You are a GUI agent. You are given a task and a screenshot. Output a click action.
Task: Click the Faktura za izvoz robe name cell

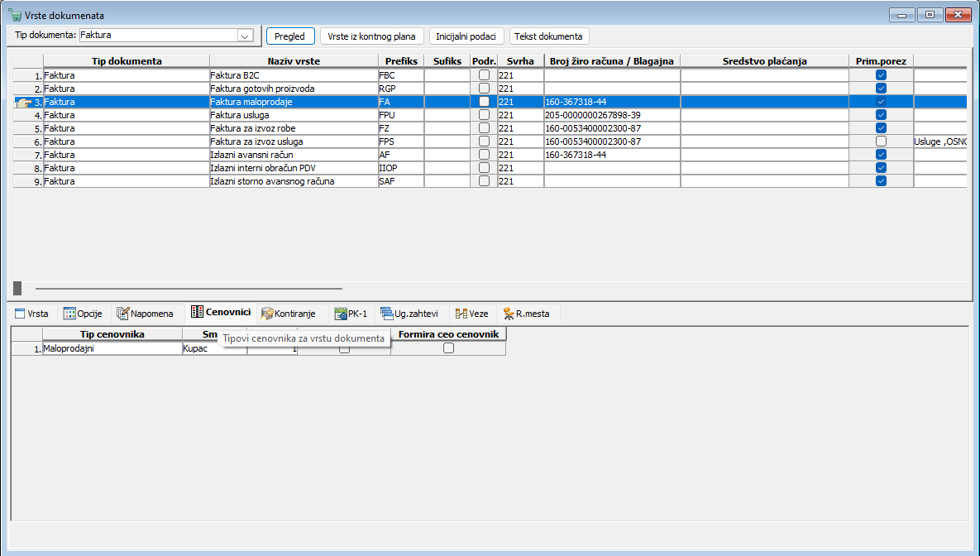294,128
